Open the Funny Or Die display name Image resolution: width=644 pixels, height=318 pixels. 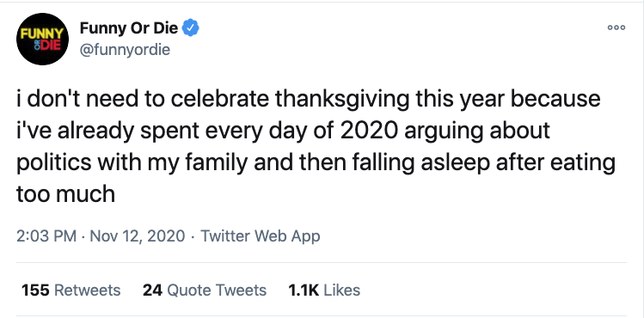[129, 28]
